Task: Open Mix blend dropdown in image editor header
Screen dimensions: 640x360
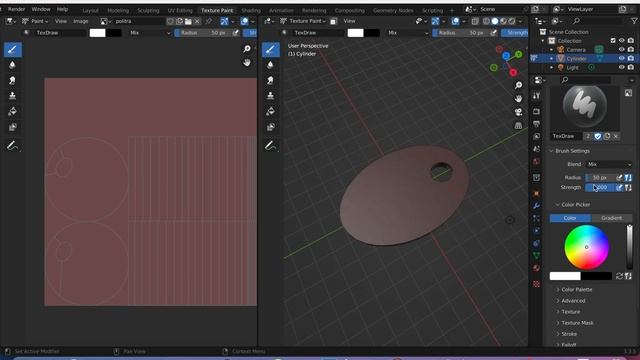Action: [149, 33]
